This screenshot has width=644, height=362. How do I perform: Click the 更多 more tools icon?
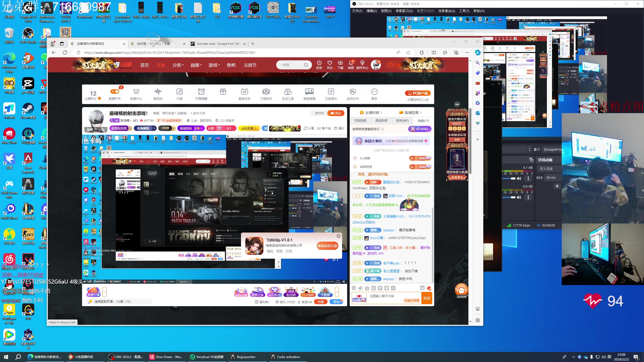(x=374, y=94)
